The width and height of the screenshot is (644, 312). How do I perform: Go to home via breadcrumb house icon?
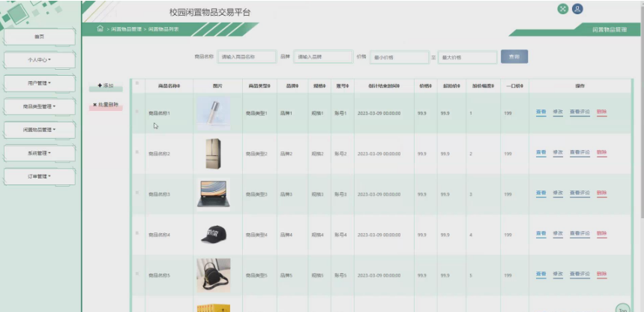pyautogui.click(x=100, y=28)
